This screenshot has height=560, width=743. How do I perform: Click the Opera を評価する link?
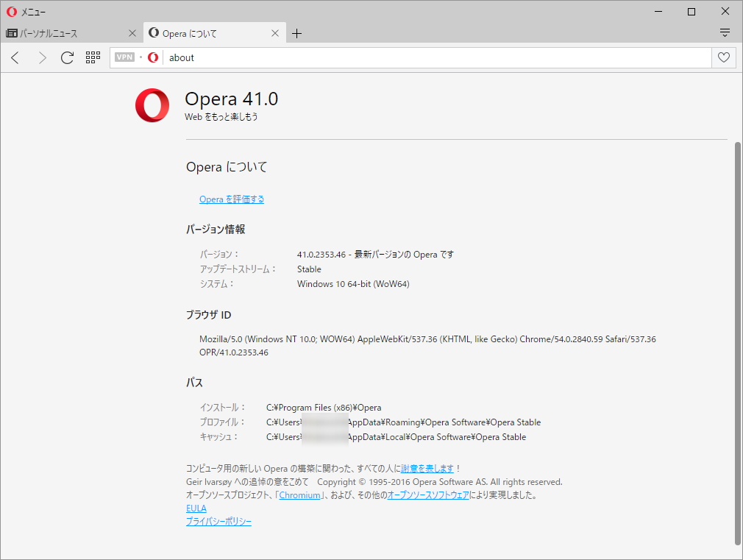tap(231, 199)
